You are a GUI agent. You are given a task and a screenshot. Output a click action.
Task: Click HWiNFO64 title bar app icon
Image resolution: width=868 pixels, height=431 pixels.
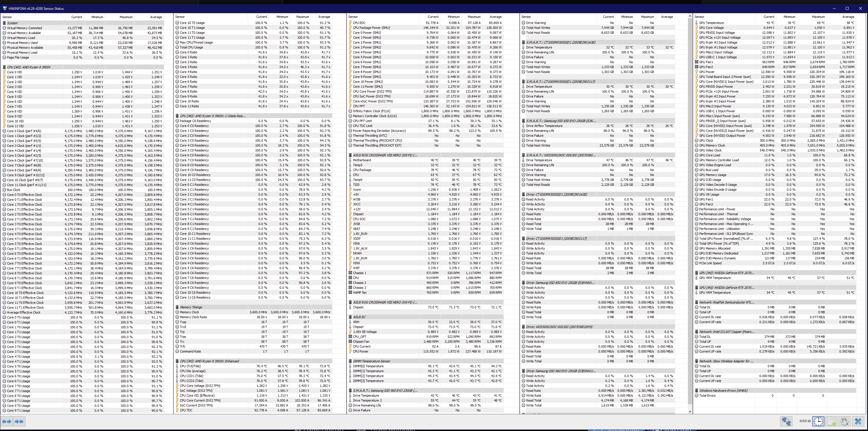(x=5, y=8)
